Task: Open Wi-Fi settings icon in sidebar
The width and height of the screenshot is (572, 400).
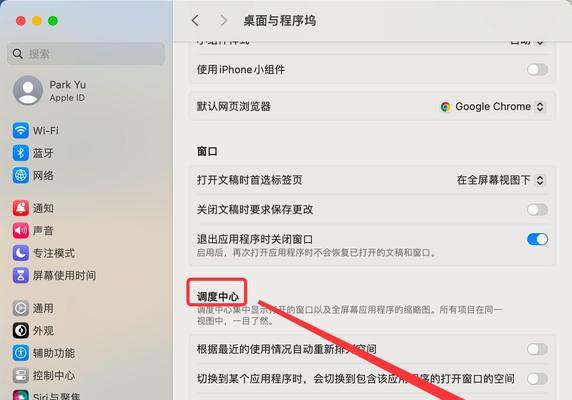Action: (x=21, y=130)
